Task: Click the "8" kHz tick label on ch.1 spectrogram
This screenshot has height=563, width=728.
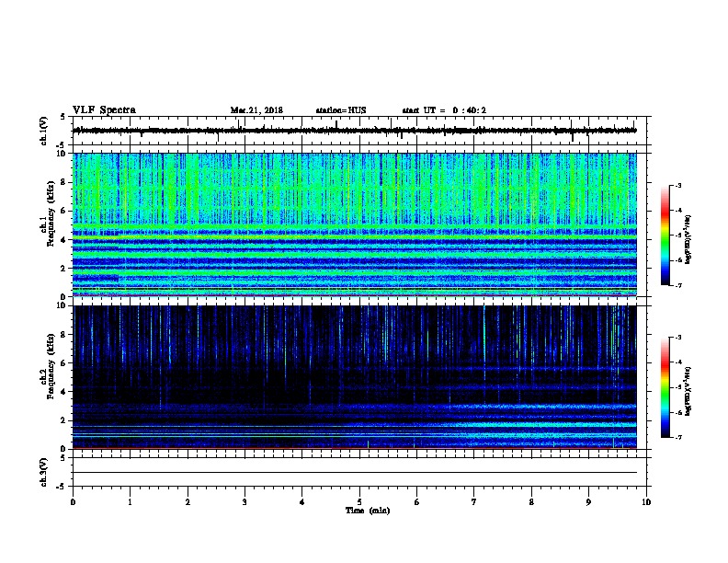Action: coord(64,182)
